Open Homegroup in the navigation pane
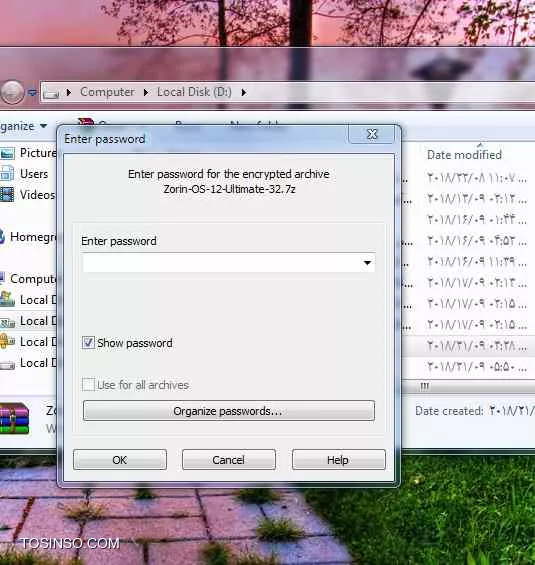 tap(29, 237)
